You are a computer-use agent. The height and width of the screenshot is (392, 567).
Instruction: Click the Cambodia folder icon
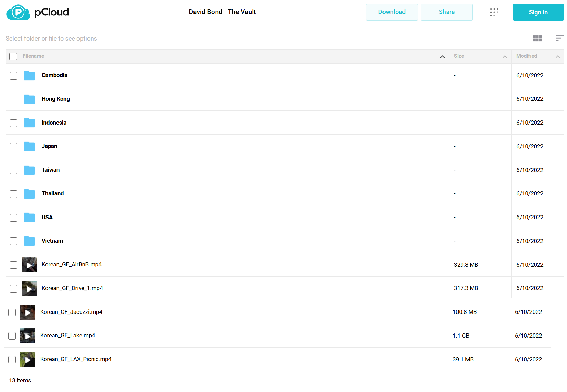[29, 75]
